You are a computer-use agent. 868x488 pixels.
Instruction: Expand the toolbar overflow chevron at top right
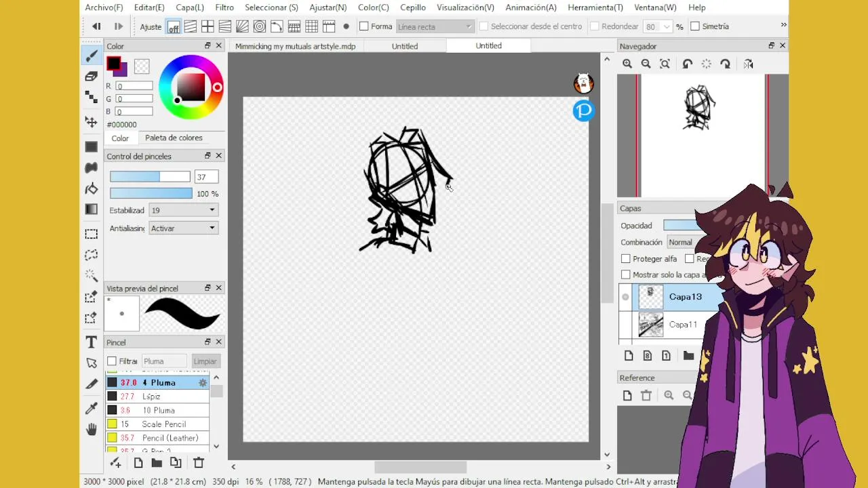(783, 25)
